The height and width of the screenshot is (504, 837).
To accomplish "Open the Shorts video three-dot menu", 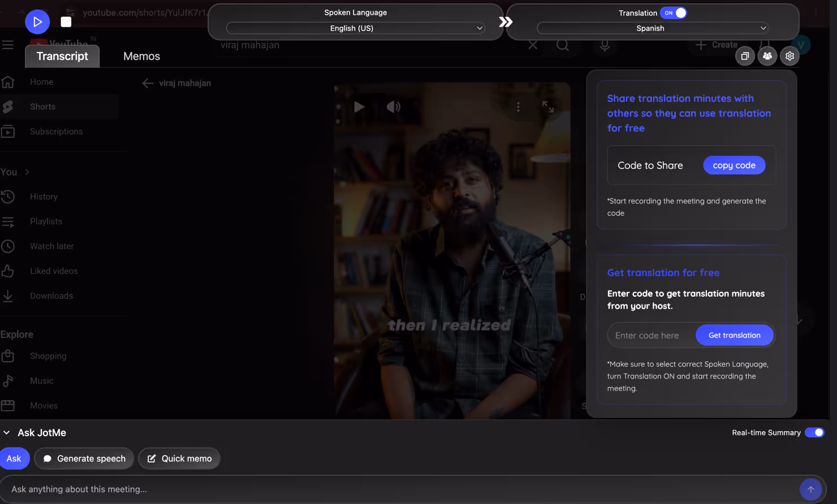I will (518, 106).
